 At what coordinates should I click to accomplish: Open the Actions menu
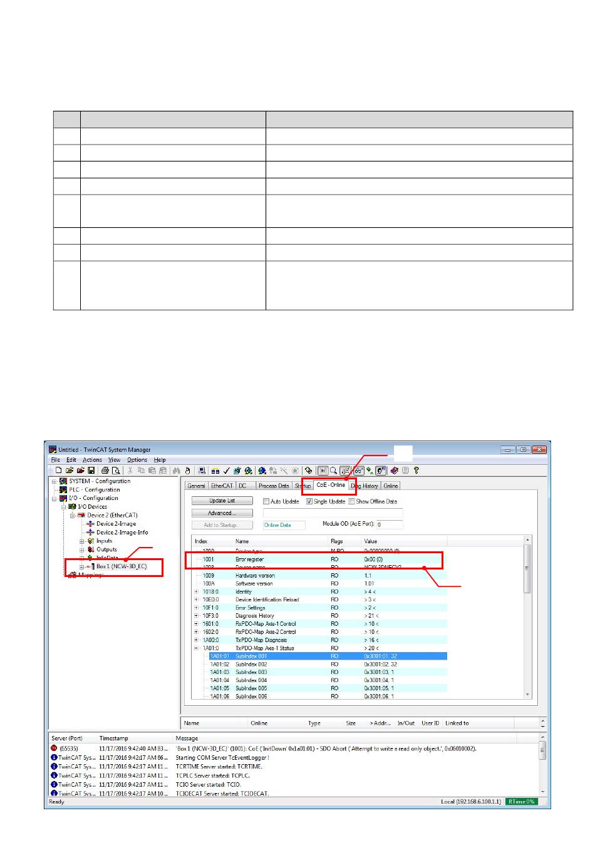click(x=92, y=460)
